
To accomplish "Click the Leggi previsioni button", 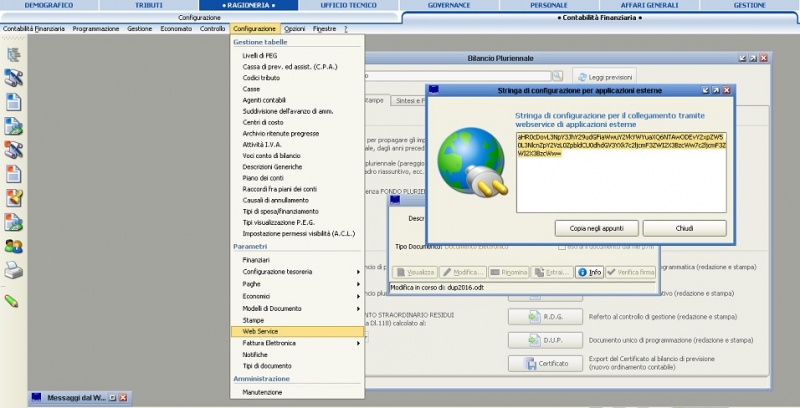I will click(x=604, y=76).
